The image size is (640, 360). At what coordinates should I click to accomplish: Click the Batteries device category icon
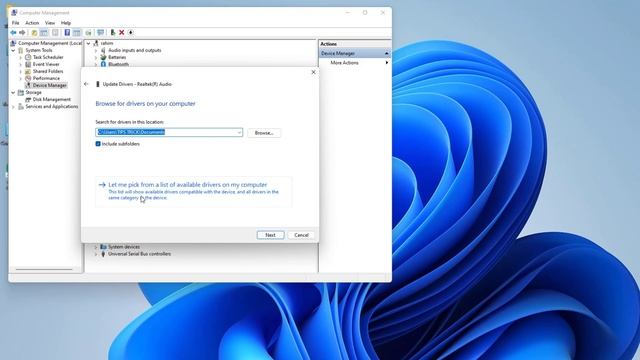[103, 57]
